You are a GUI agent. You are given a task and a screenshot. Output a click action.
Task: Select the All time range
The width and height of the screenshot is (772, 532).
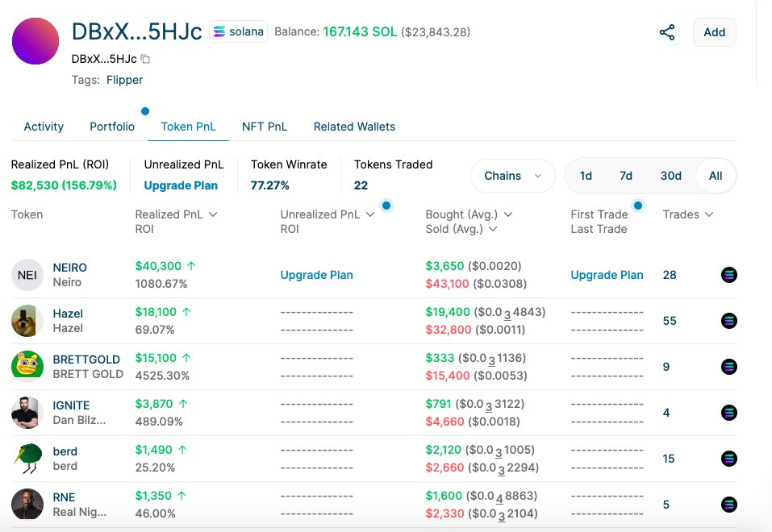point(716,176)
